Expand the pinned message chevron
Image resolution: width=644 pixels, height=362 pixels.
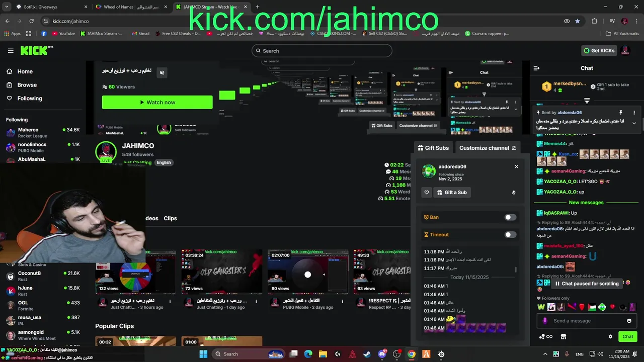point(634,123)
